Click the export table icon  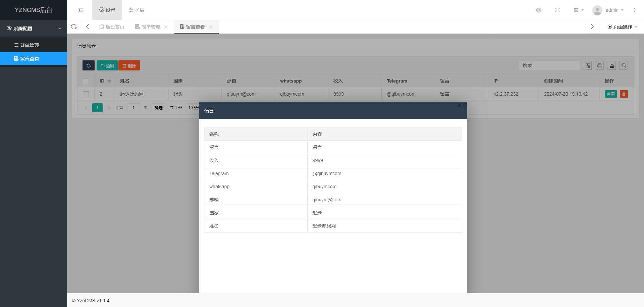[x=612, y=66]
